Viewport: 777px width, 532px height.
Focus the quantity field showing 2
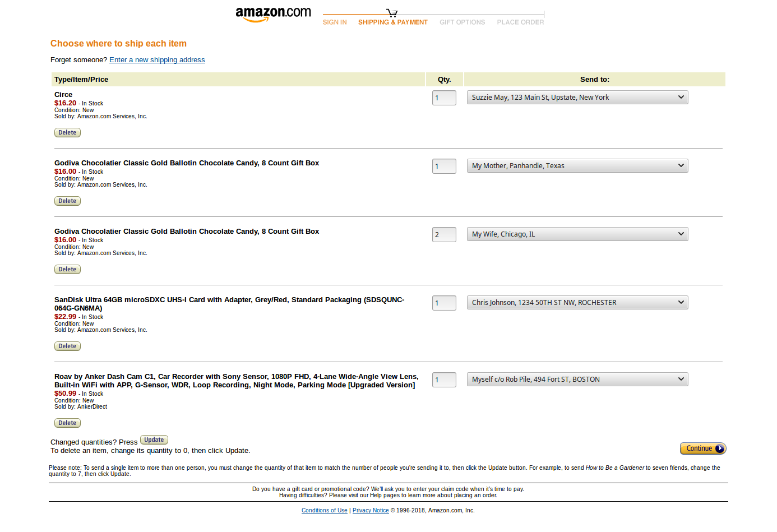point(444,235)
